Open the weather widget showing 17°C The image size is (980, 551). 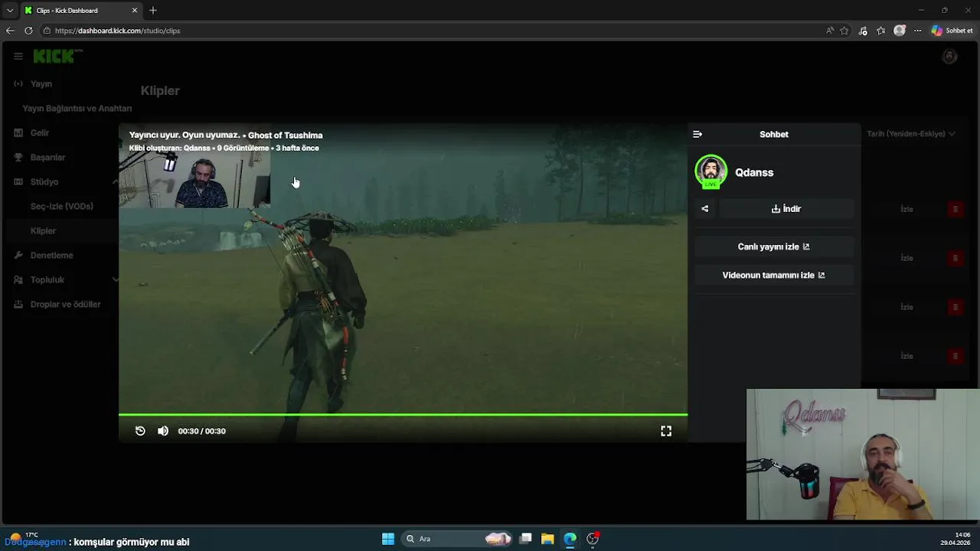tap(23, 537)
